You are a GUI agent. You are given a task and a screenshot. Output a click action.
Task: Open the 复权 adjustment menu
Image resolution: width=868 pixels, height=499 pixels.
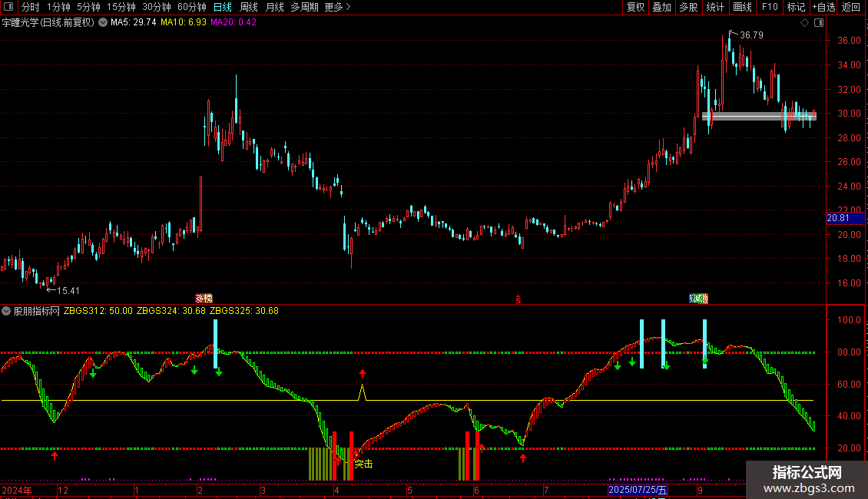(x=635, y=7)
